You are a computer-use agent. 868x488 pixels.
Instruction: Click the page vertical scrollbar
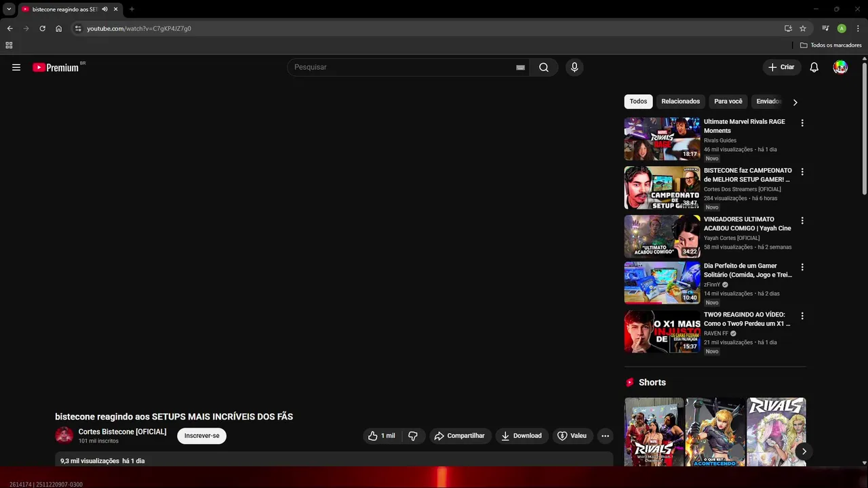865,129
